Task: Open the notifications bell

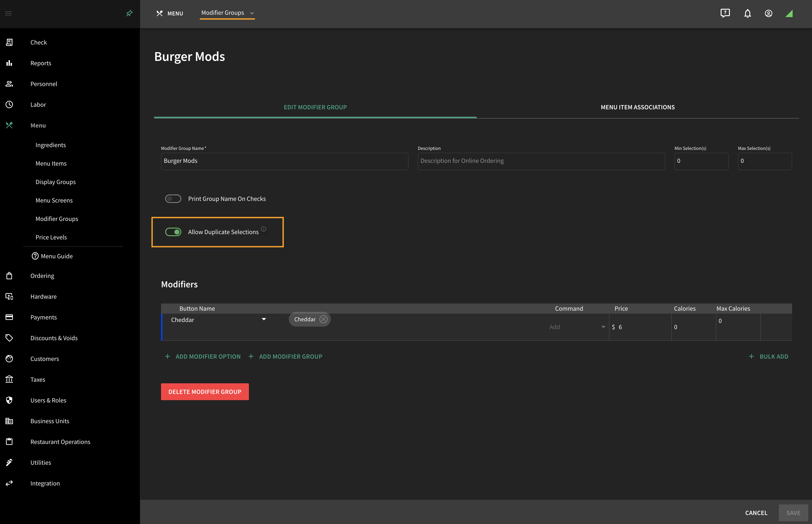Action: [747, 14]
